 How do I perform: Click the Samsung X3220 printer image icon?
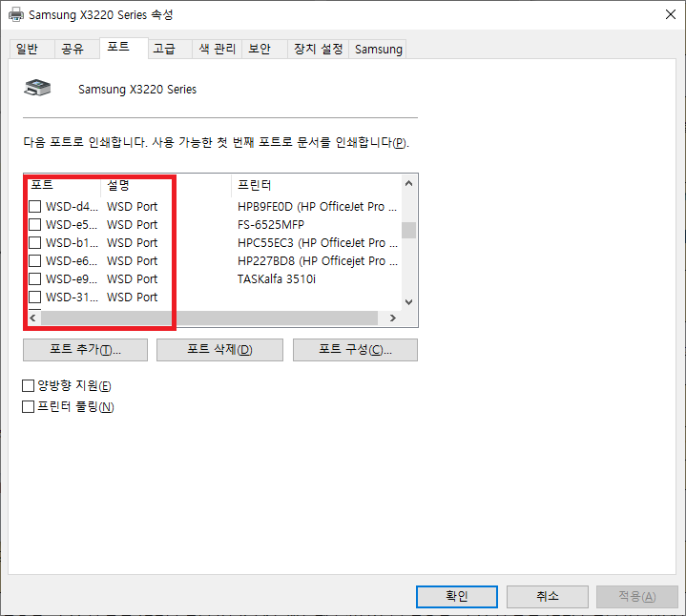click(37, 88)
